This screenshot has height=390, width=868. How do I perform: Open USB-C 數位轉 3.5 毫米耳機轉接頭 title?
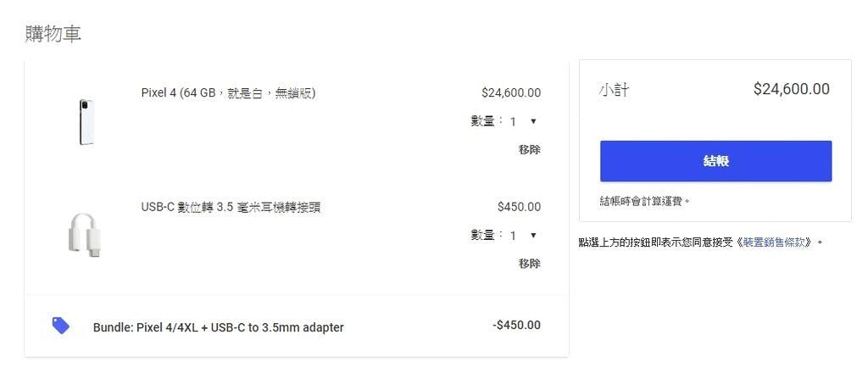[231, 208]
